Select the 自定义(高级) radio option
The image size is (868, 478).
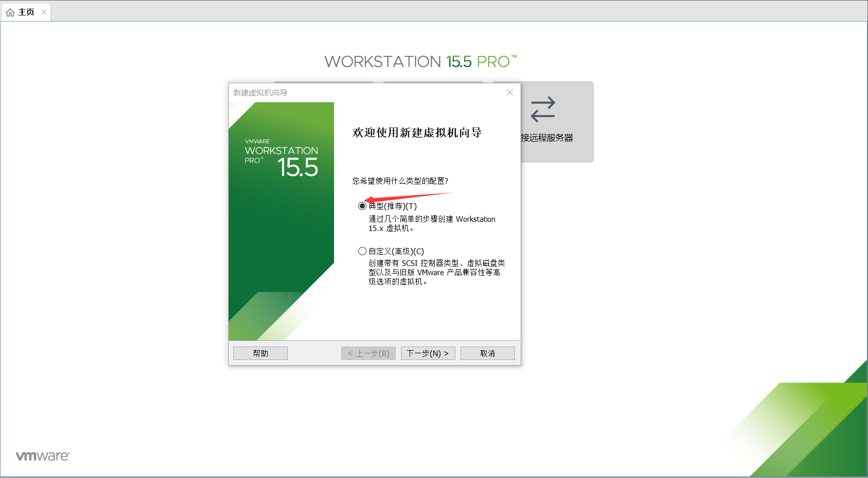coord(362,251)
